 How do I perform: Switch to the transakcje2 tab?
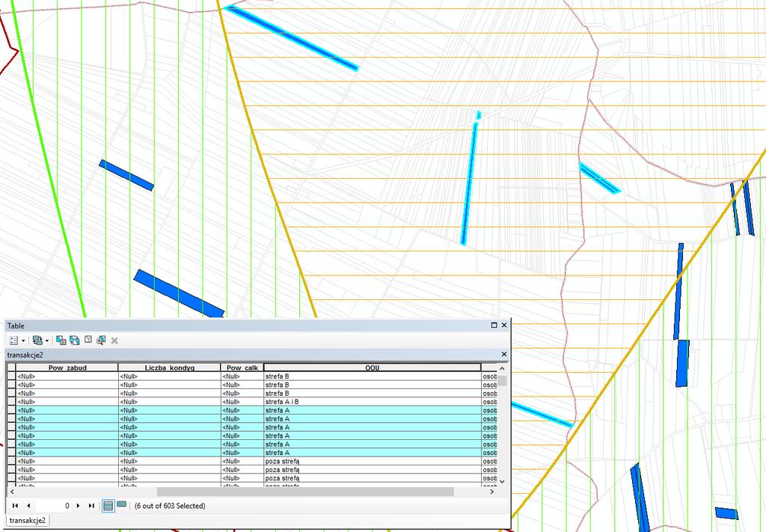28,520
